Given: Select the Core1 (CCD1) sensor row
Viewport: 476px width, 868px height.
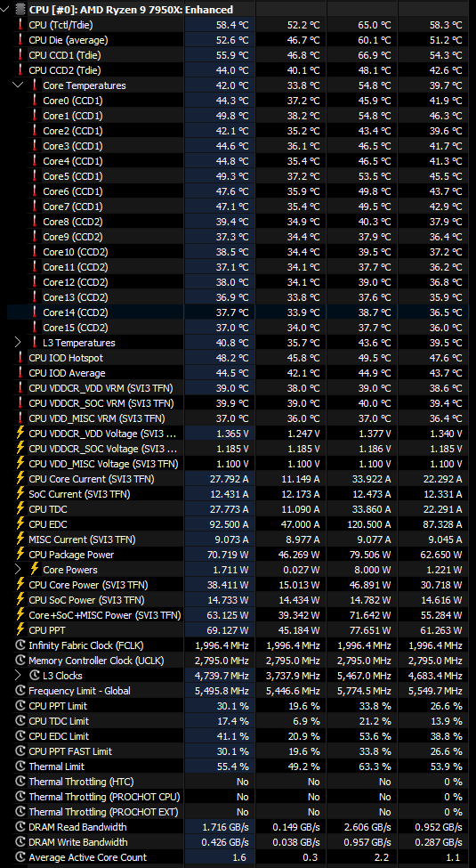Looking at the screenshot, I should [x=238, y=116].
